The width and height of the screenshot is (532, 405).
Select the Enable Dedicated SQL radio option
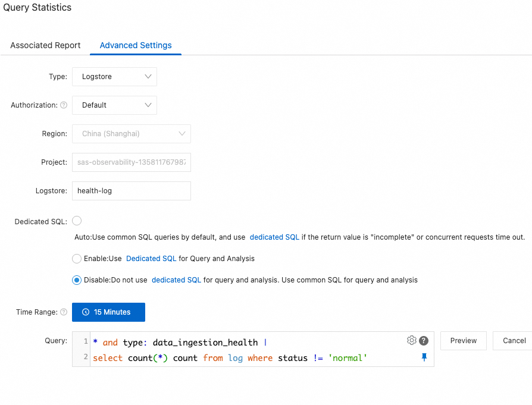pyautogui.click(x=77, y=259)
